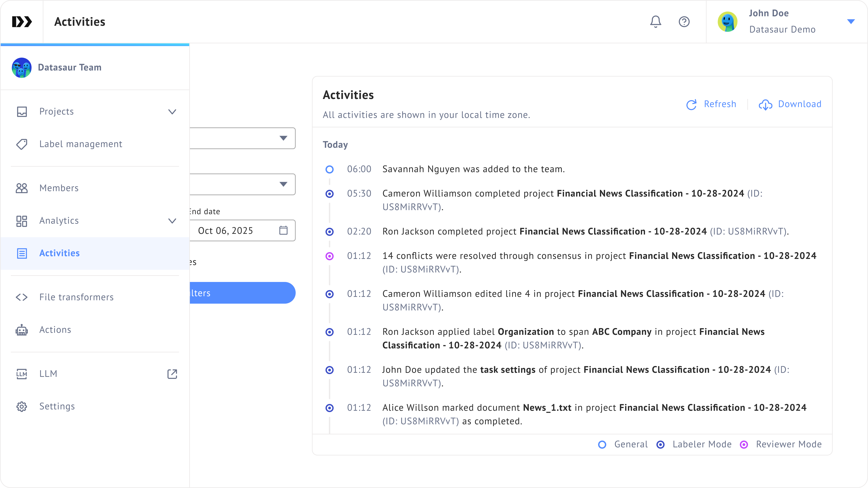Go to Members in sidebar
868x488 pixels.
pyautogui.click(x=59, y=188)
